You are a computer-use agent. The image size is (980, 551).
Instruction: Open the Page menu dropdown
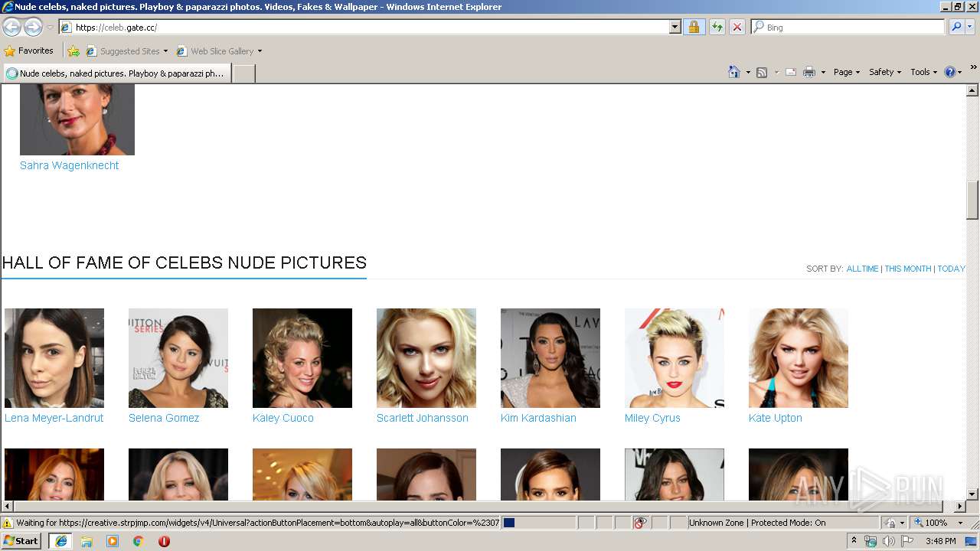click(x=846, y=72)
